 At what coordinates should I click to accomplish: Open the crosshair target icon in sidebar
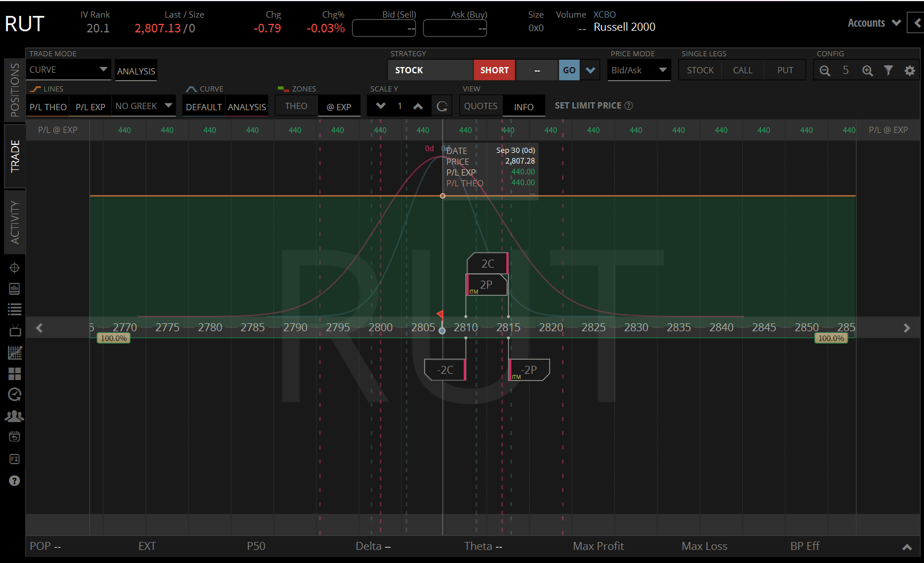tap(15, 268)
